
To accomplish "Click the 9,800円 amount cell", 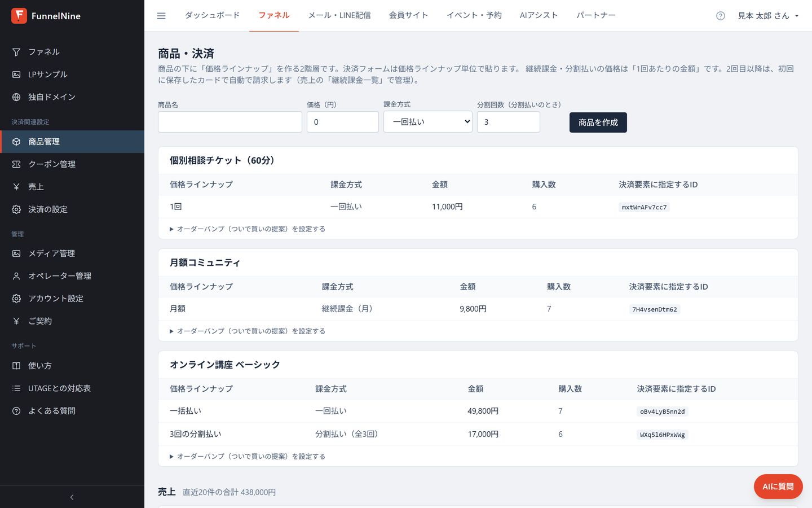I will pyautogui.click(x=473, y=309).
